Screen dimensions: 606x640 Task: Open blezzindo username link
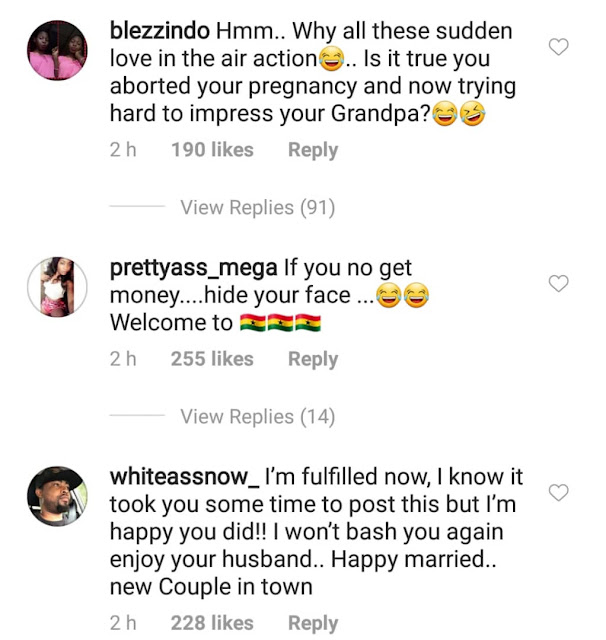click(160, 31)
